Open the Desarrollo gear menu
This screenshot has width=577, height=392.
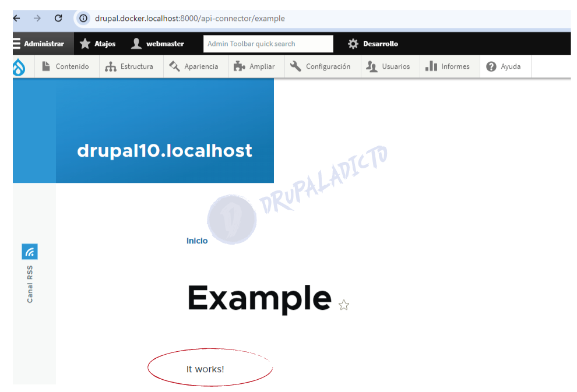click(x=373, y=44)
